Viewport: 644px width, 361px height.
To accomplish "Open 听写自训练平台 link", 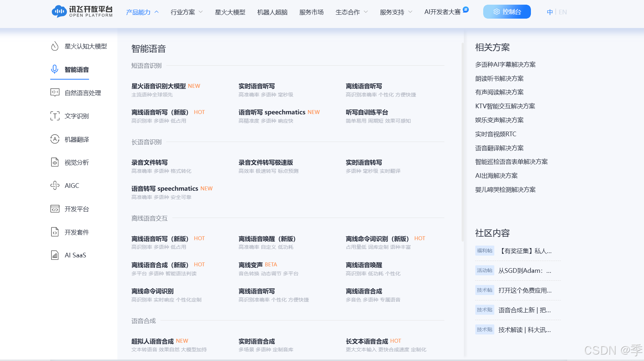I will point(367,112).
